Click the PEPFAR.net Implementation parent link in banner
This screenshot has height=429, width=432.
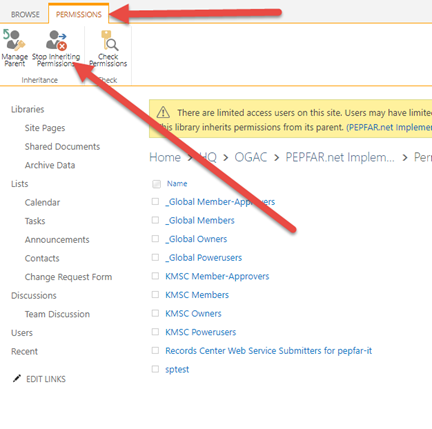(x=389, y=127)
